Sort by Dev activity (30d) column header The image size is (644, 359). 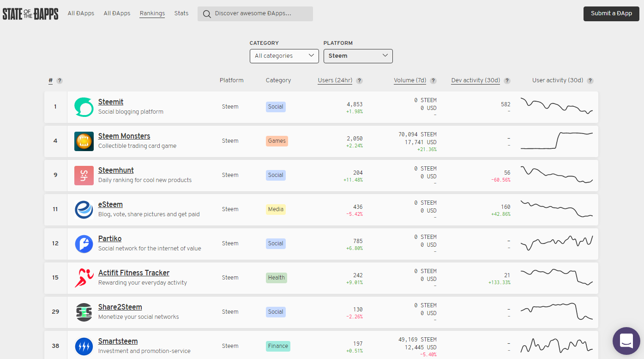point(475,80)
